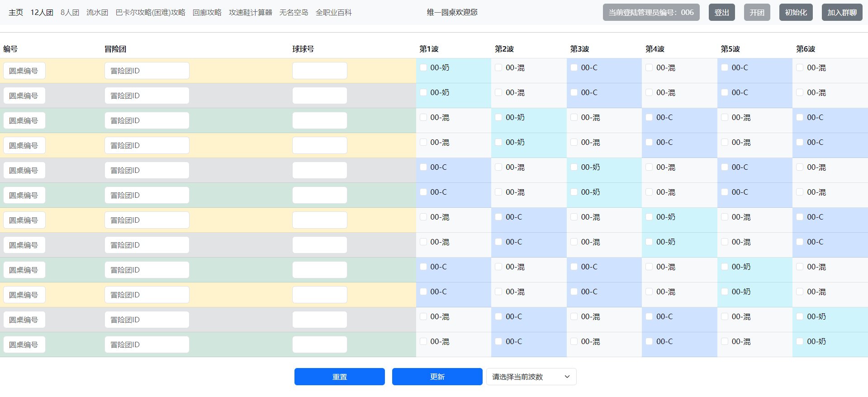Screen dimensions: 868x397
Task: Tick eleventh row's 00-奶 checkbox under 第6波
Action: click(800, 316)
